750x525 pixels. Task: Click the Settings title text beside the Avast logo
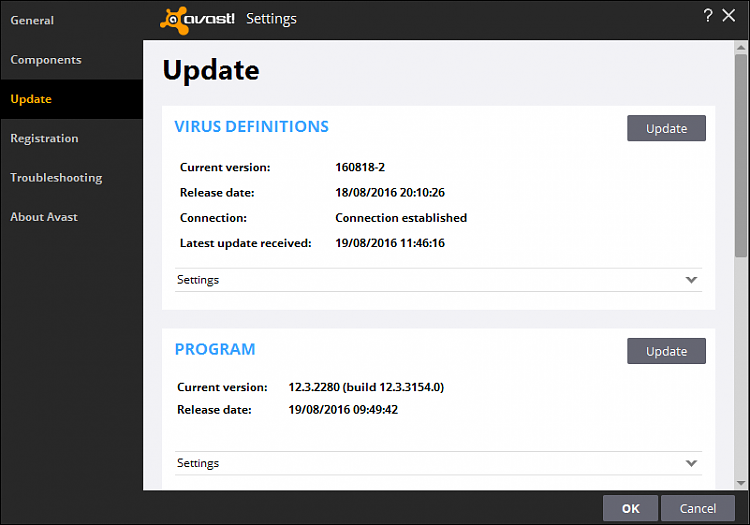tap(271, 19)
